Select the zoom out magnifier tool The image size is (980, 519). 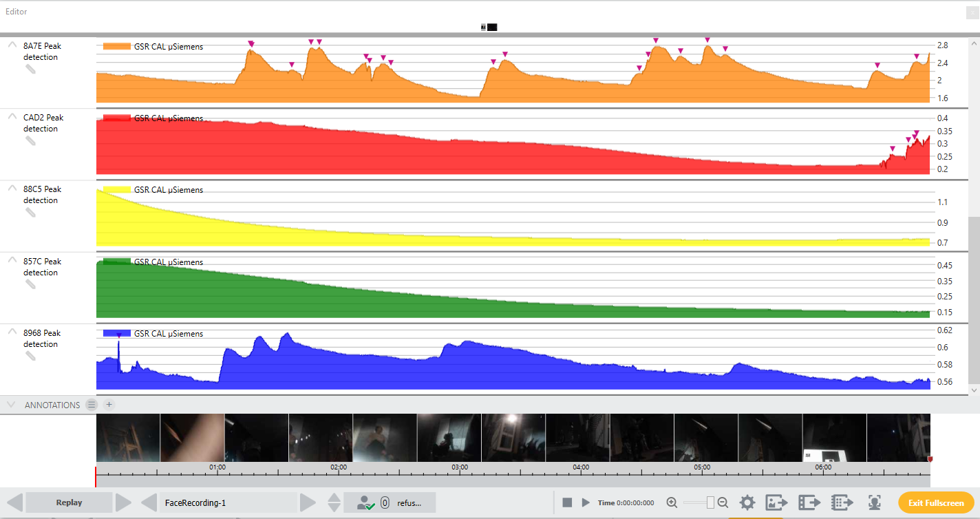tap(721, 502)
